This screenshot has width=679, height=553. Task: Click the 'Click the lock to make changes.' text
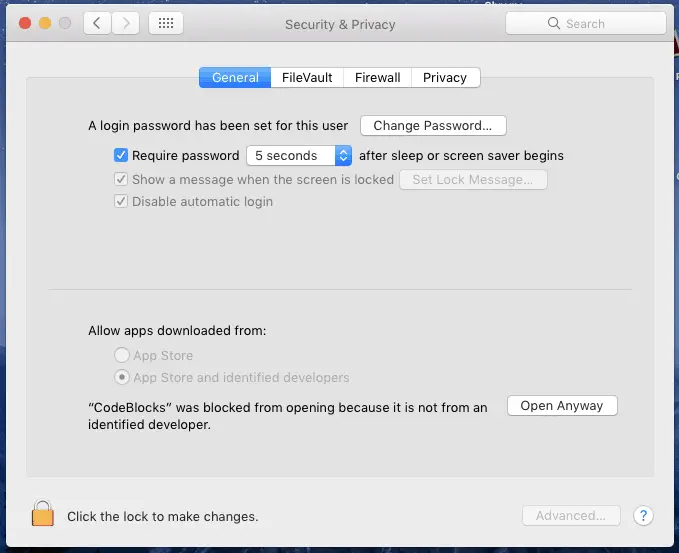tap(162, 516)
